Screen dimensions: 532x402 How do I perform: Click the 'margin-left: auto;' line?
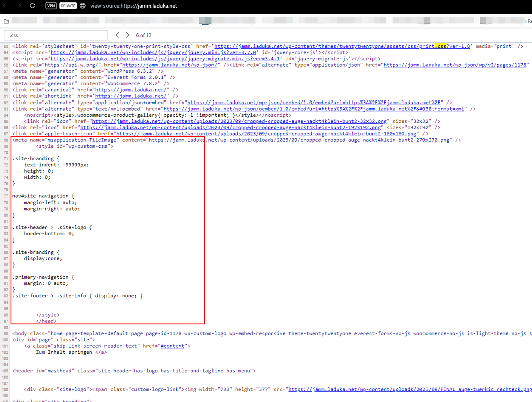point(51,203)
